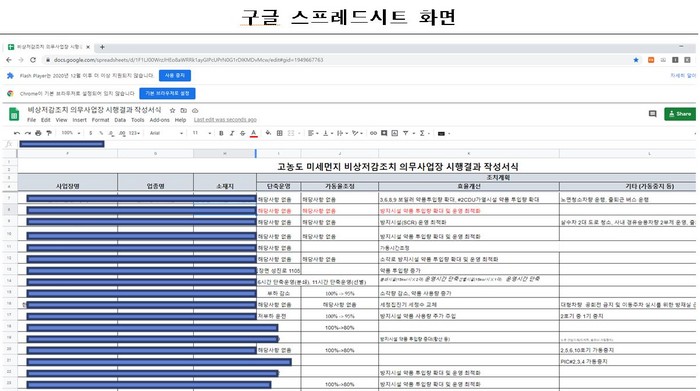Image resolution: width=700 pixels, height=391 pixels.
Task: Open the Insert menu
Action: click(79, 120)
